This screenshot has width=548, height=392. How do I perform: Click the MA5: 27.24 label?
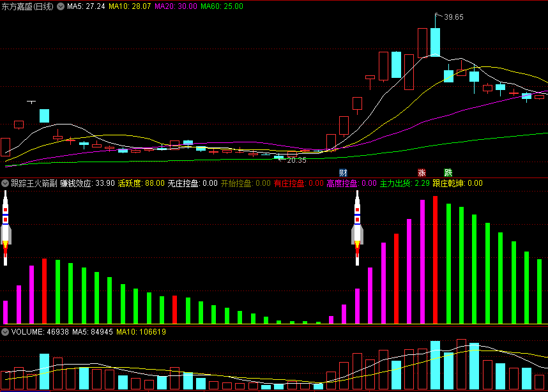86,6
